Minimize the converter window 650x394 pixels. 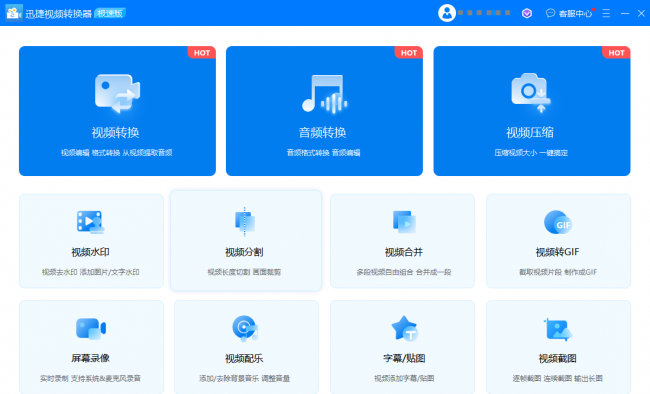click(625, 13)
